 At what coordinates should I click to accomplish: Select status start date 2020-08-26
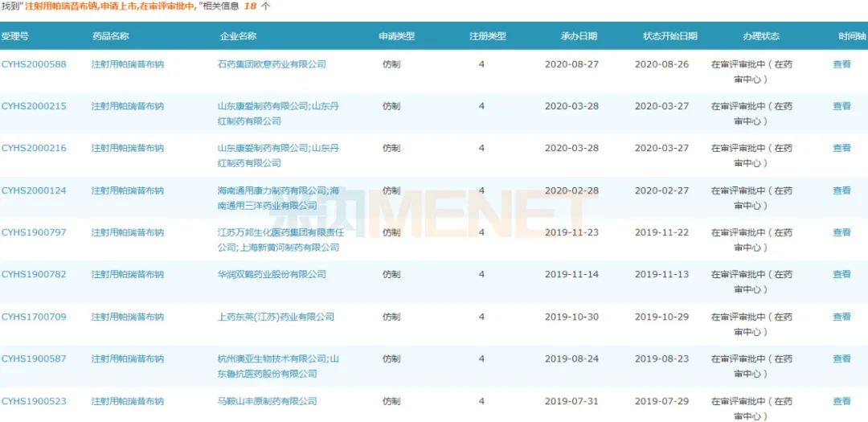click(662, 64)
